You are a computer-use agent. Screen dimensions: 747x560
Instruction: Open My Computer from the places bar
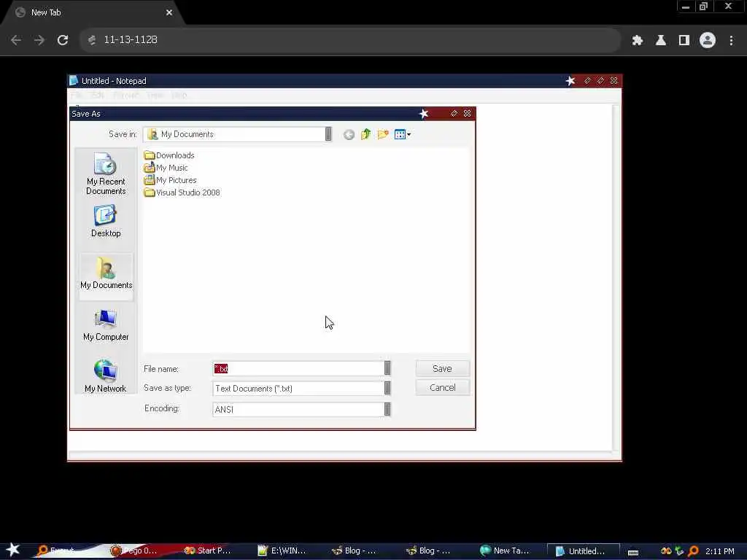[x=106, y=325]
